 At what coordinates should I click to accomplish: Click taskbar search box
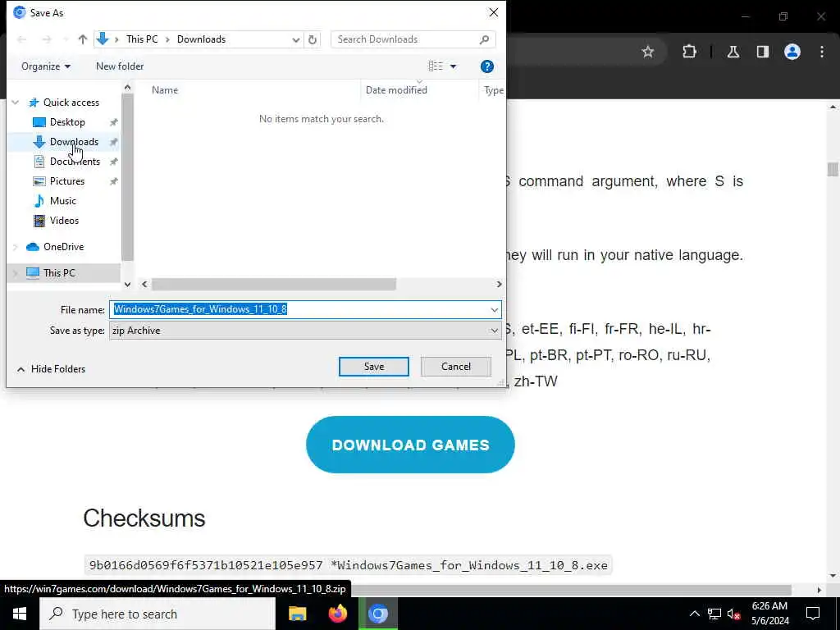tap(157, 614)
